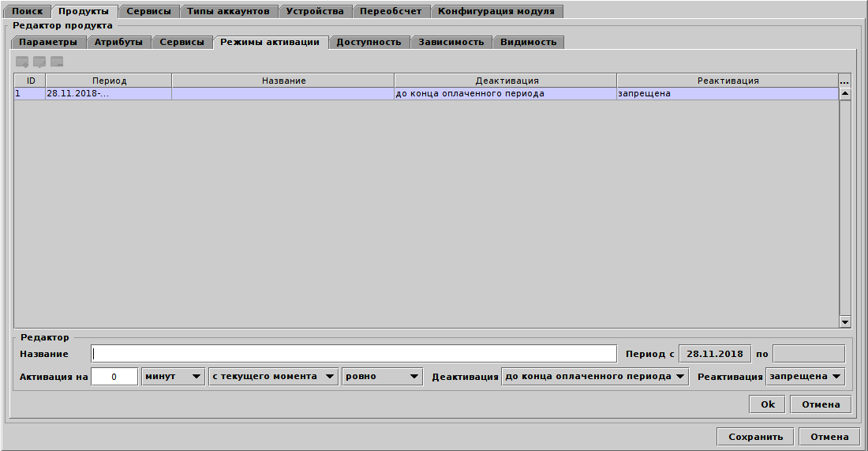Open the Реактивация dropdown

(806, 377)
